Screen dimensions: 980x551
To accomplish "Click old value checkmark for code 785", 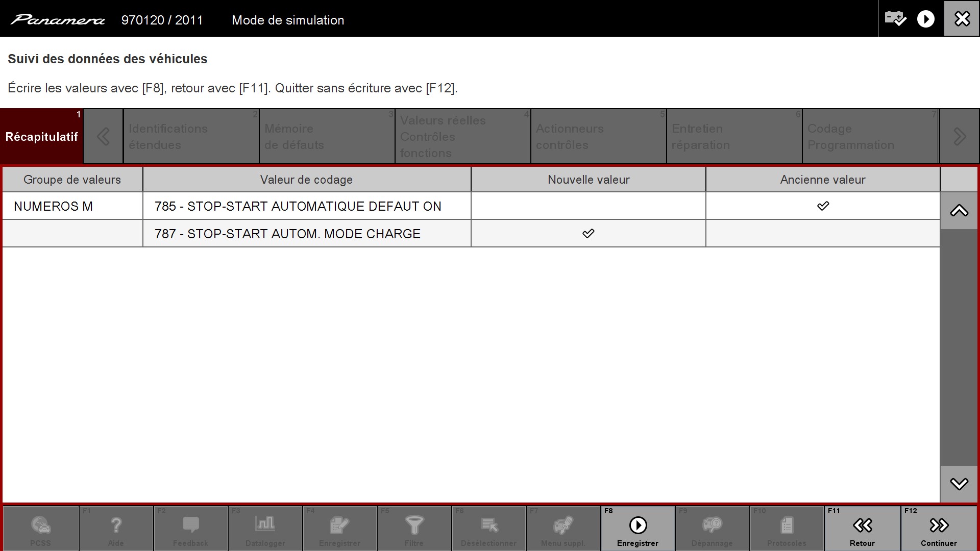I will coord(823,206).
